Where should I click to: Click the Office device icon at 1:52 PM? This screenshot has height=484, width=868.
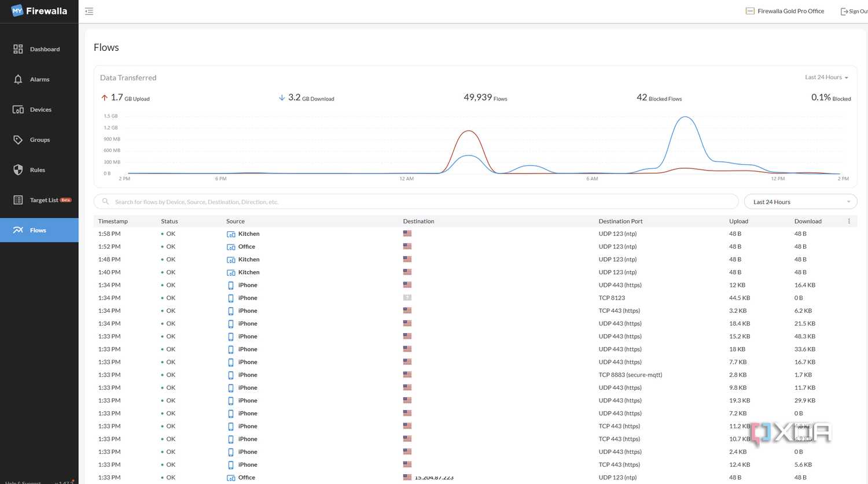[231, 247]
